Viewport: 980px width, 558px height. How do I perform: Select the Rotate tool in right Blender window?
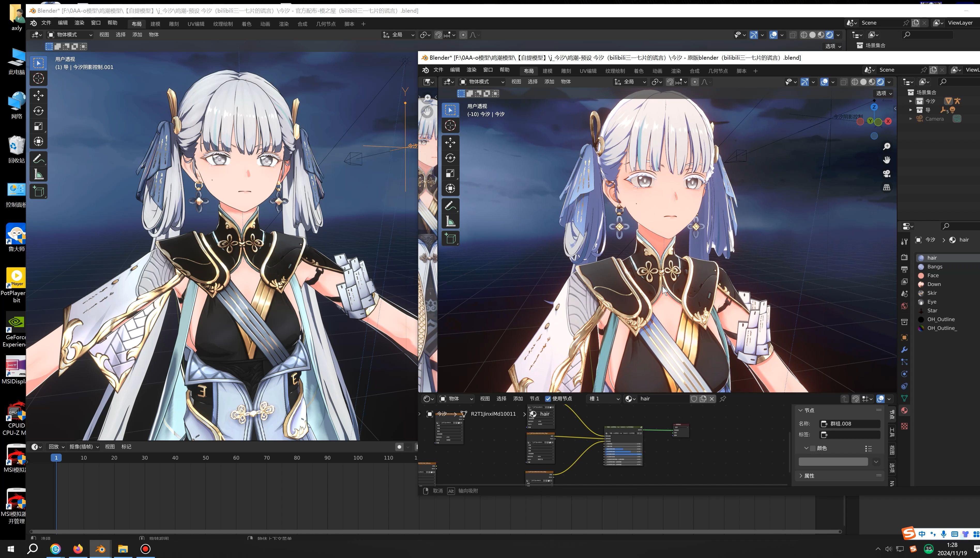(450, 158)
